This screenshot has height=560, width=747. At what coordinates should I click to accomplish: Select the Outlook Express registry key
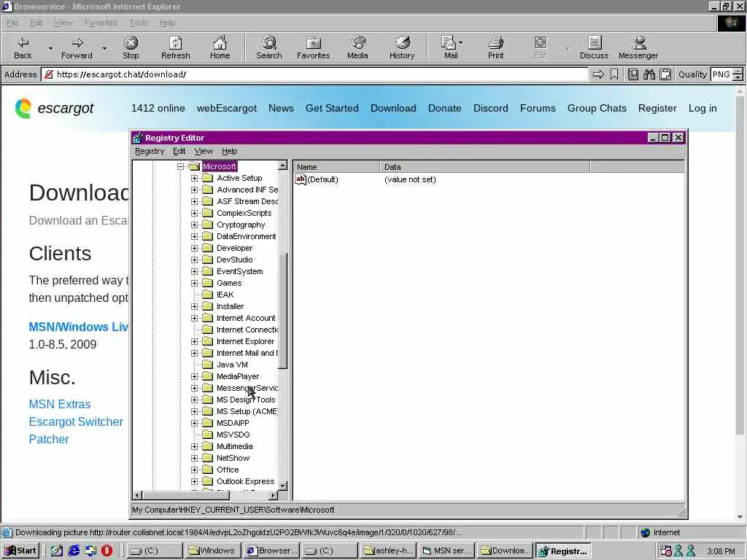(x=245, y=481)
